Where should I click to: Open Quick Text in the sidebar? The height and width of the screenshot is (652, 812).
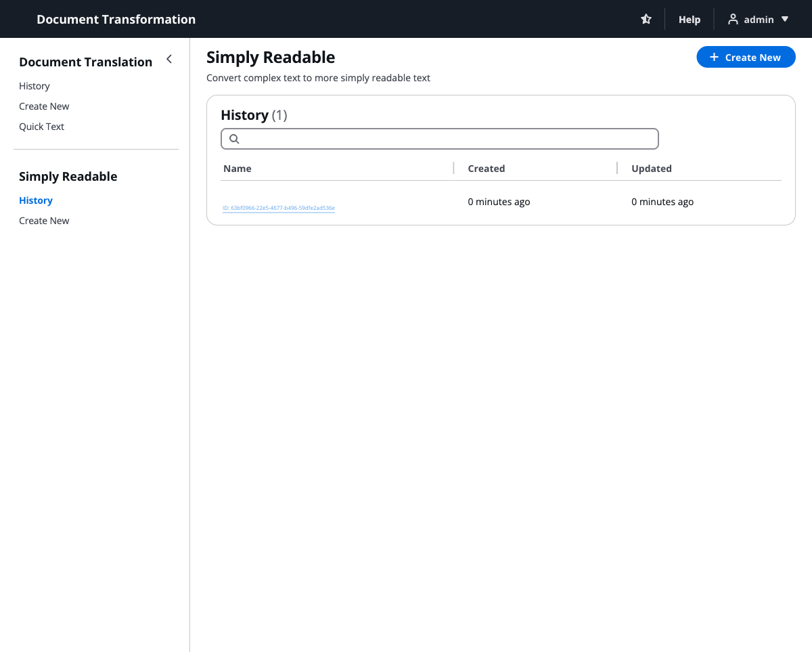click(x=41, y=127)
